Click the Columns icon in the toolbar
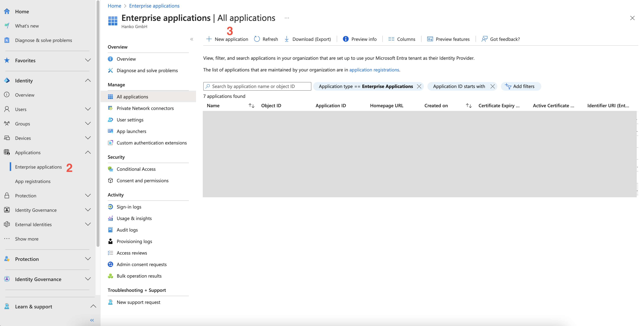 click(x=391, y=39)
